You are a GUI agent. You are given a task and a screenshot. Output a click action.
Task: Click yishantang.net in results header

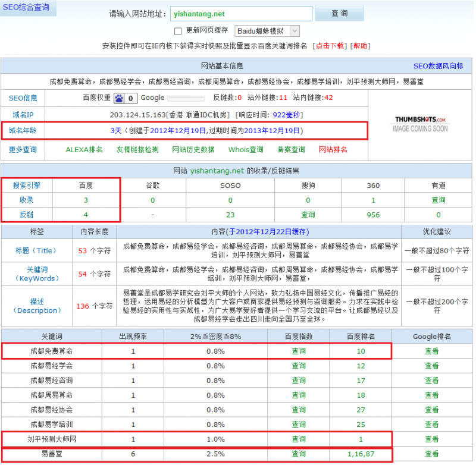[217, 171]
